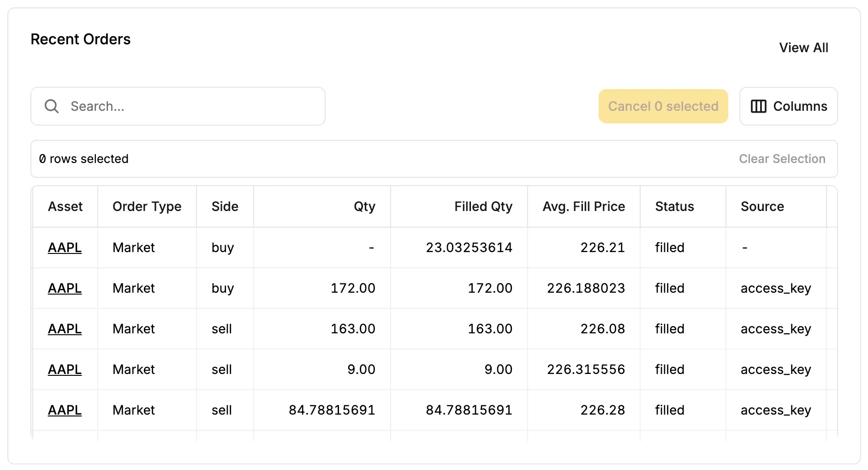Click the Columns layout icon
Screen dimensions: 868x470
[758, 106]
